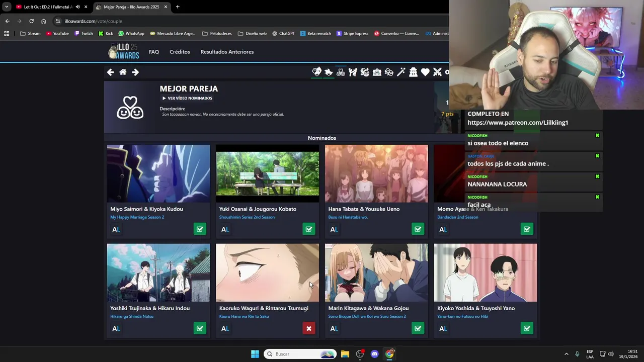Select the school building category icon

(377, 72)
